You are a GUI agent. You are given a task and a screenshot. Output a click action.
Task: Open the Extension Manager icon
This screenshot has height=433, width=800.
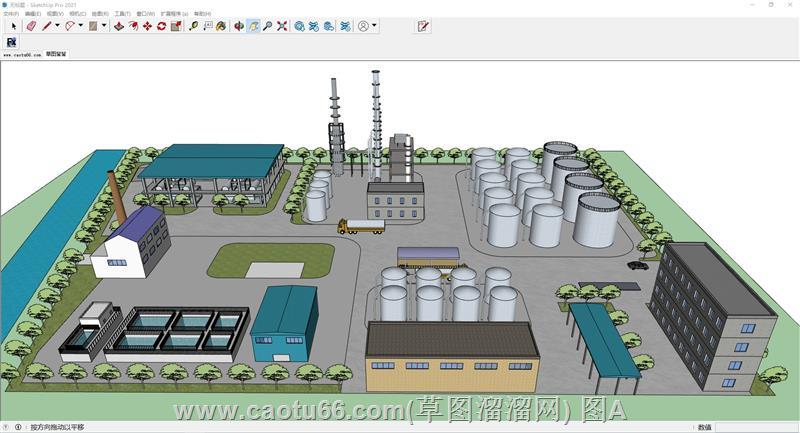(345, 26)
